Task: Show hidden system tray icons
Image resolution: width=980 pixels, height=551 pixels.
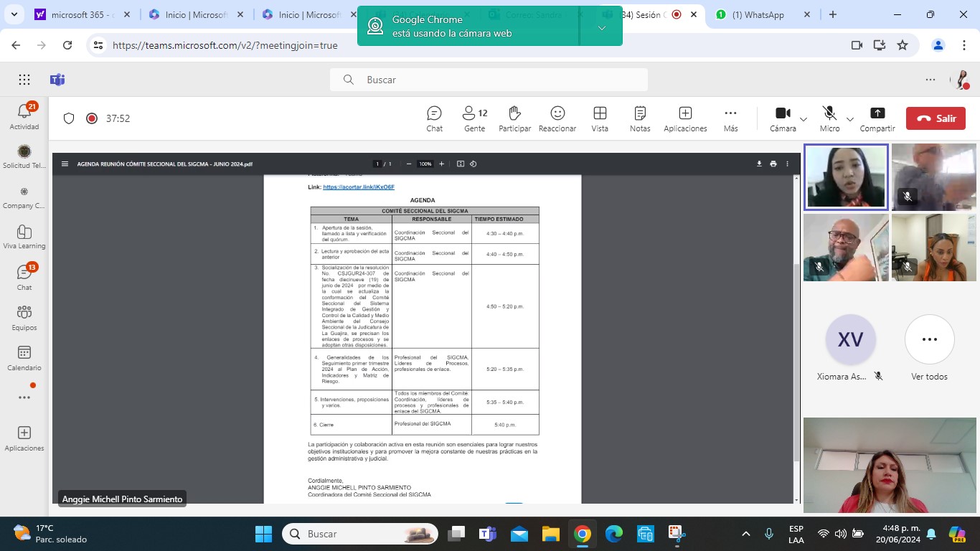Action: [746, 534]
